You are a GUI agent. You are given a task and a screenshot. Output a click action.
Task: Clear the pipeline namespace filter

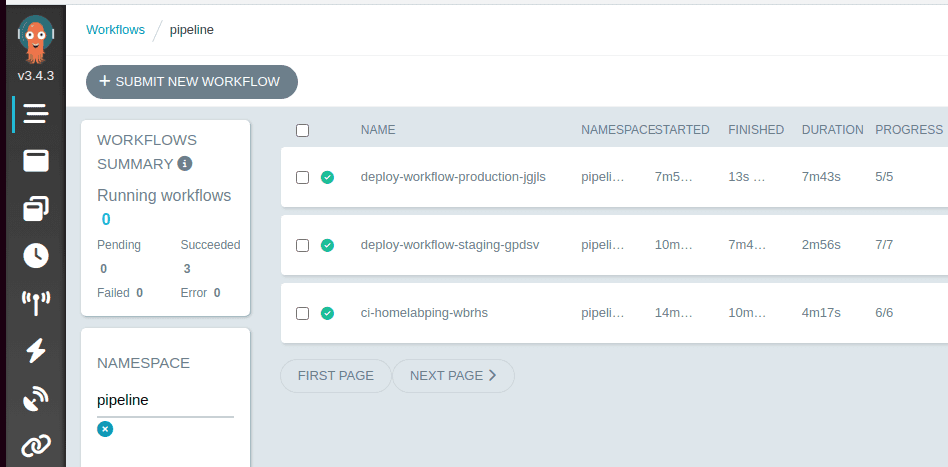[x=105, y=429]
